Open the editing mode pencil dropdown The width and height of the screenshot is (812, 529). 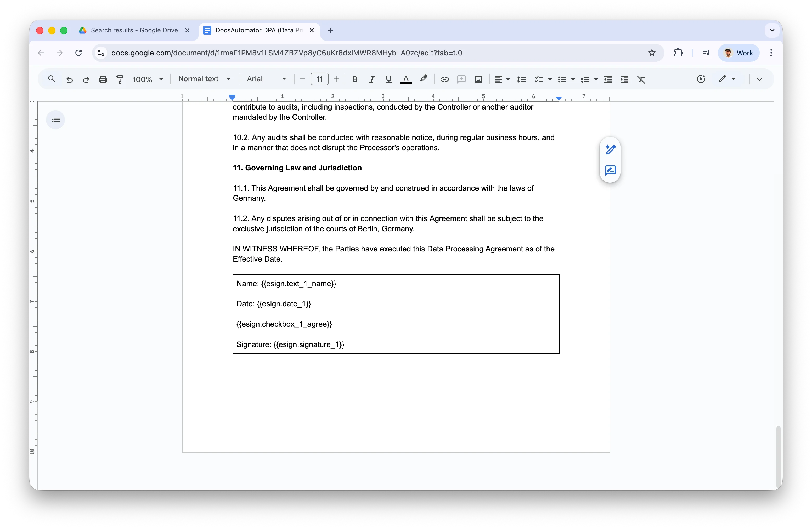727,79
